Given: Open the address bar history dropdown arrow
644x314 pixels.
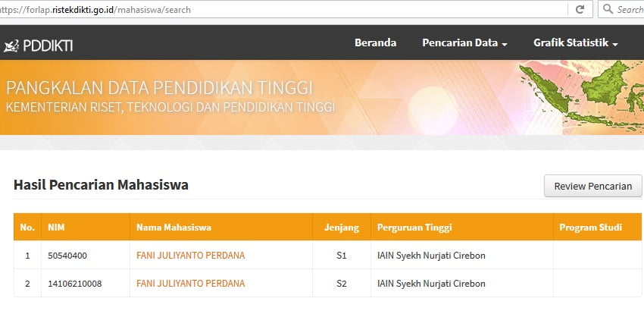Looking at the screenshot, I should point(561,10).
